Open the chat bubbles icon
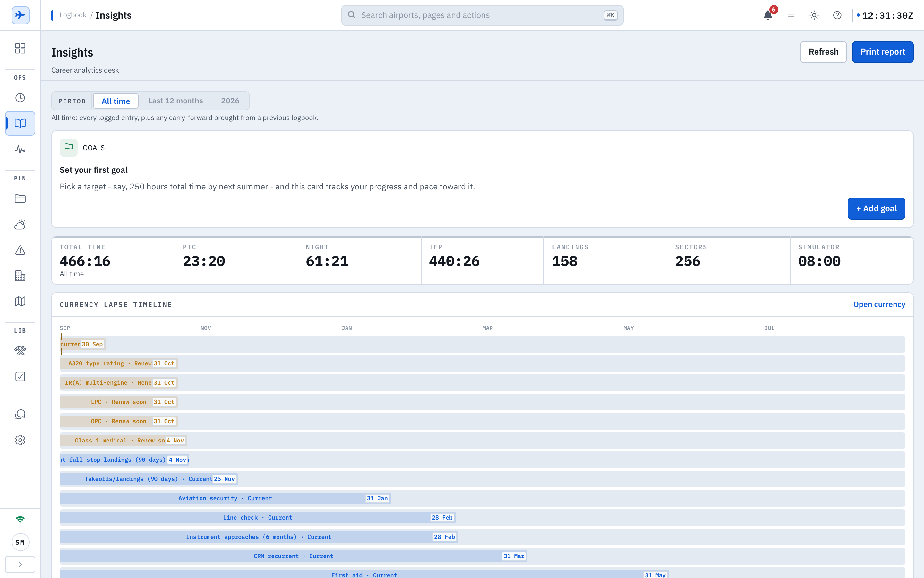The width and height of the screenshot is (924, 578). (x=20, y=414)
